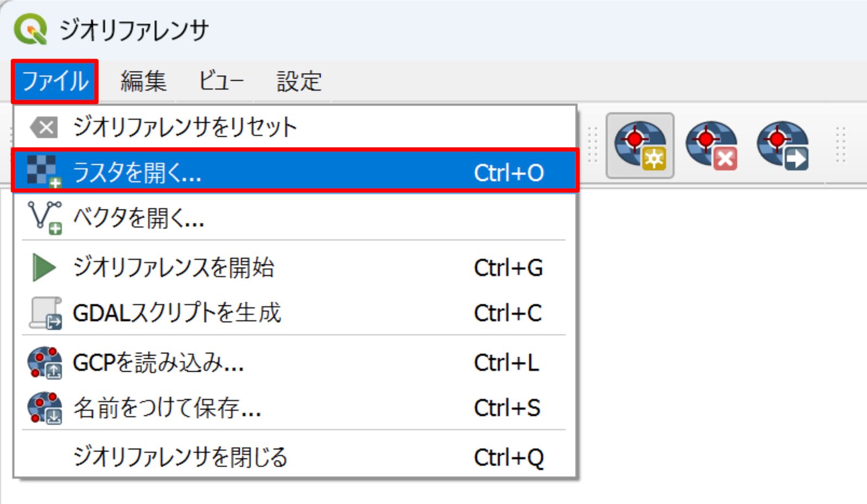The height and width of the screenshot is (504, 867).
Task: Click the QGIS logo in title bar
Action: pyautogui.click(x=30, y=29)
